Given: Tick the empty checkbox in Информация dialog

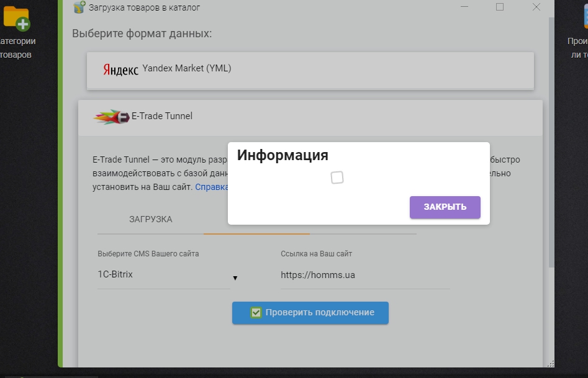Looking at the screenshot, I should click(337, 178).
